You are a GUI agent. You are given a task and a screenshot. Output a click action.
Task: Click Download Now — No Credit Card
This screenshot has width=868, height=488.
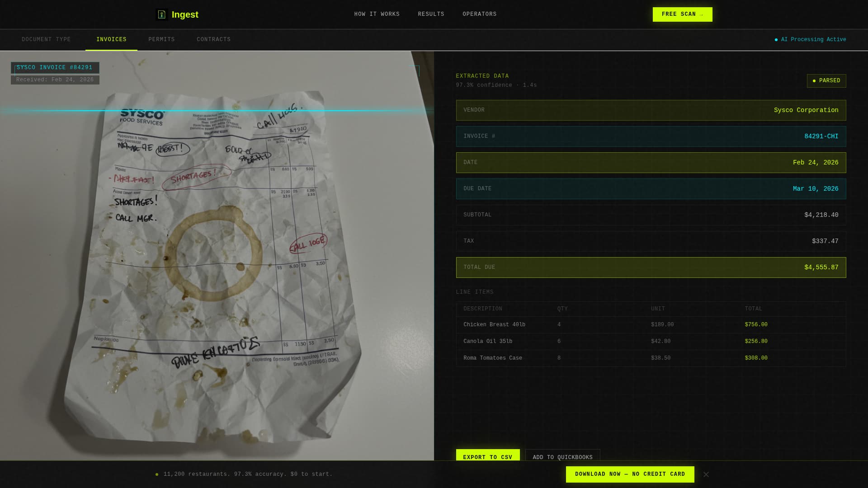click(x=630, y=474)
